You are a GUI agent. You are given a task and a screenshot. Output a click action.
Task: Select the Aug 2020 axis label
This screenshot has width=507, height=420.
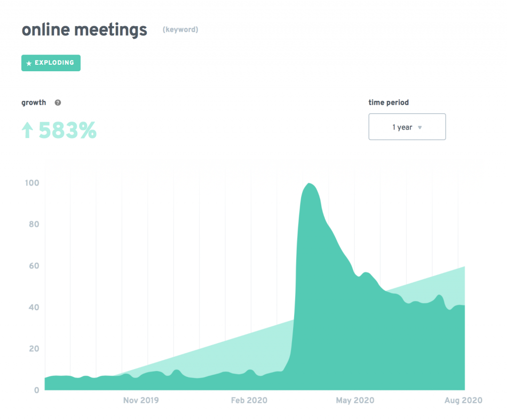(464, 400)
